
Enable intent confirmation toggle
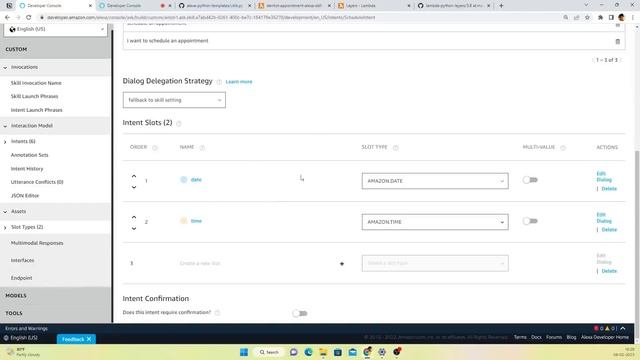(300, 313)
